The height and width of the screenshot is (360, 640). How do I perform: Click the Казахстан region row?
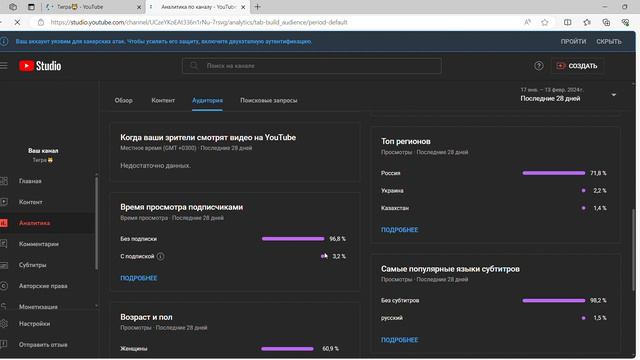(493, 208)
